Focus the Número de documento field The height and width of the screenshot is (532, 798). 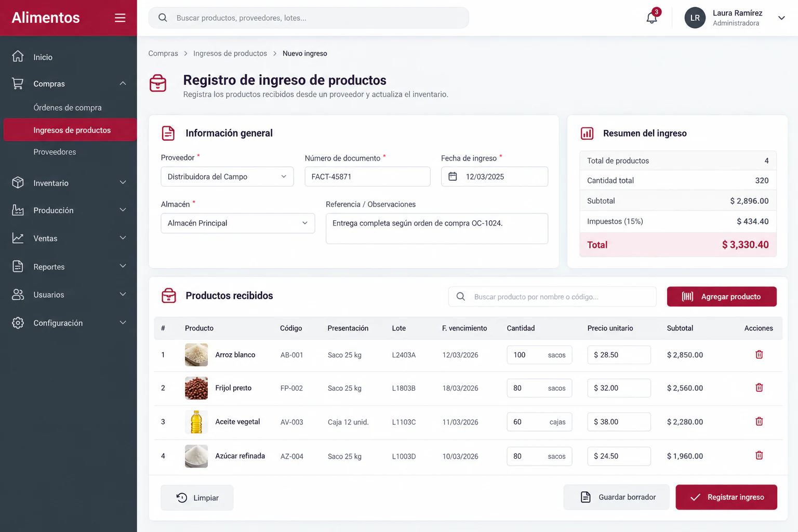tap(367, 177)
